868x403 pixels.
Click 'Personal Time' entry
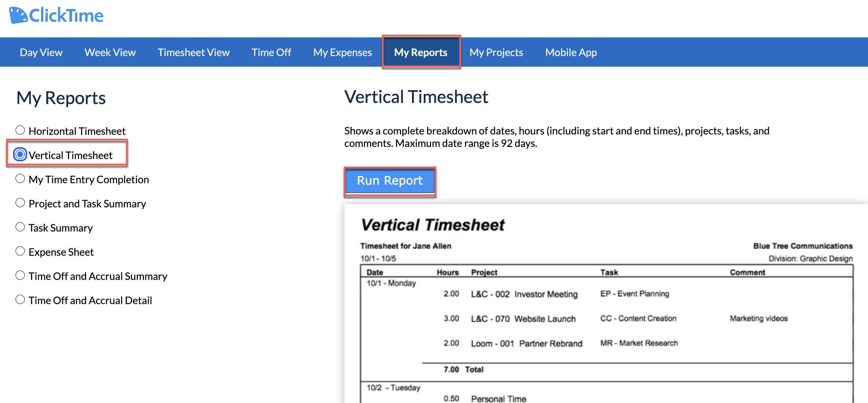[498, 399]
